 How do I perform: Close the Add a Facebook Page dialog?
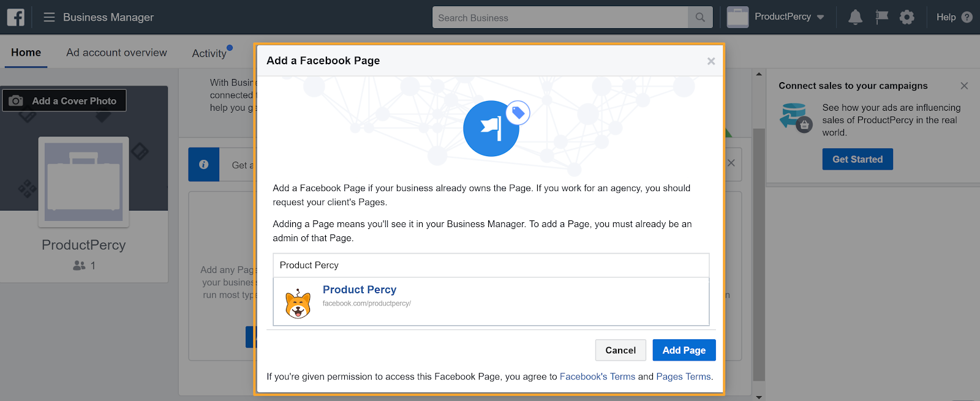[x=711, y=61]
